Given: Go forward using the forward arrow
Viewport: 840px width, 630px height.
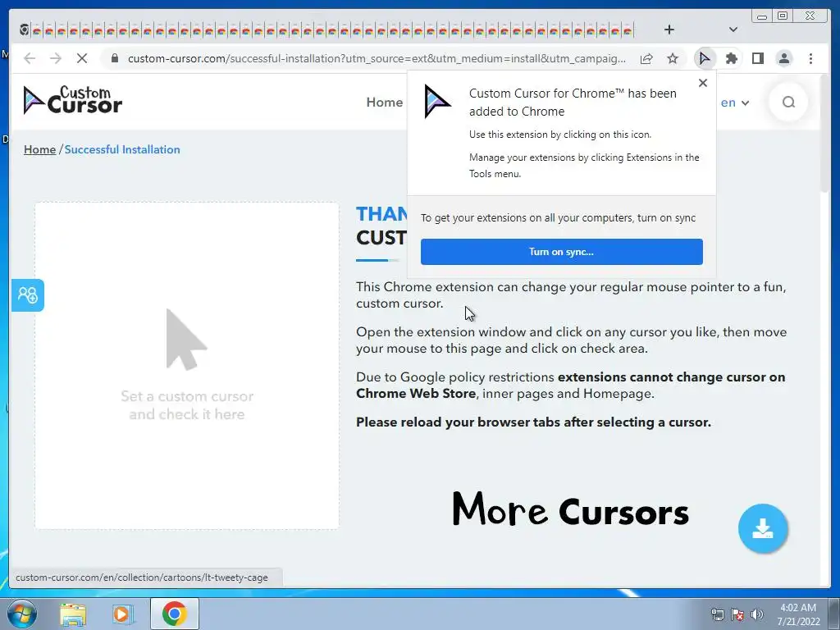Looking at the screenshot, I should pos(55,58).
